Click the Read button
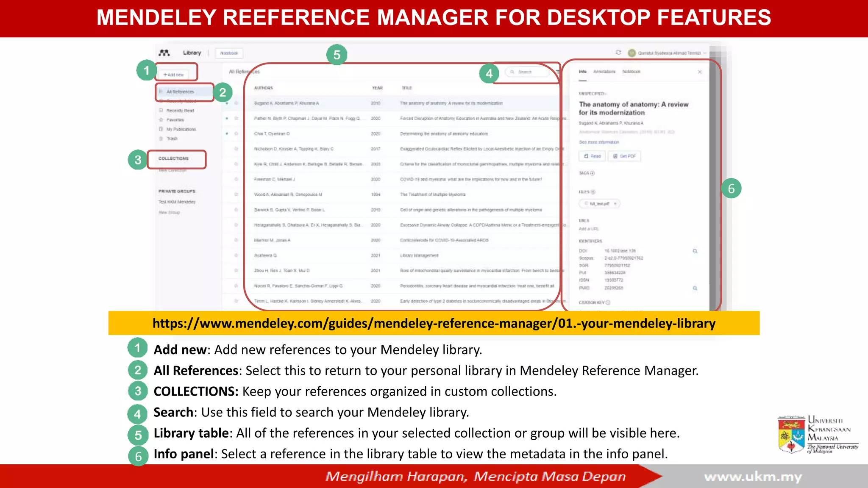The width and height of the screenshot is (868, 488). coord(592,156)
